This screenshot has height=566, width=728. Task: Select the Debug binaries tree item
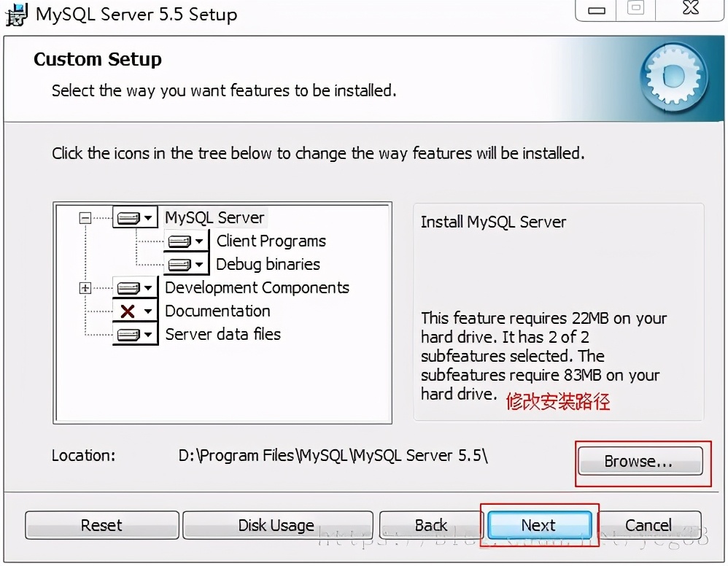click(268, 264)
